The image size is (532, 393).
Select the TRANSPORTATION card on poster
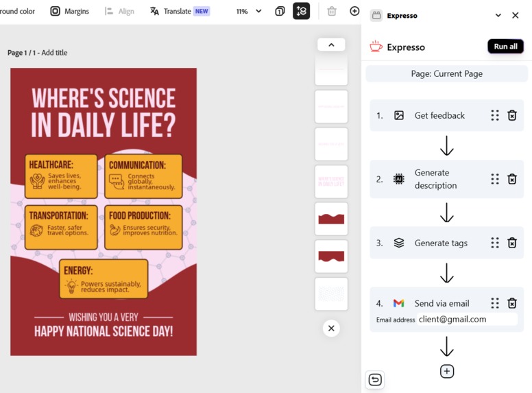[61, 227]
